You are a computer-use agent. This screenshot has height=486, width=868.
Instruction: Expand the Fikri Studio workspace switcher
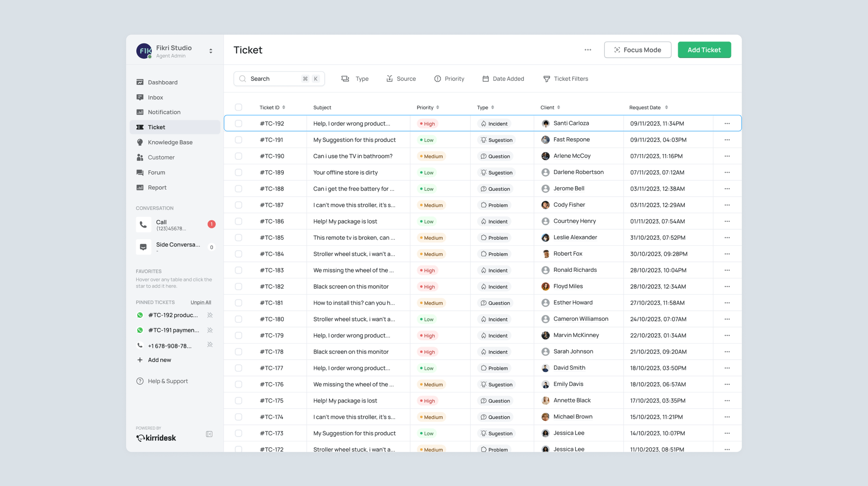[210, 50]
